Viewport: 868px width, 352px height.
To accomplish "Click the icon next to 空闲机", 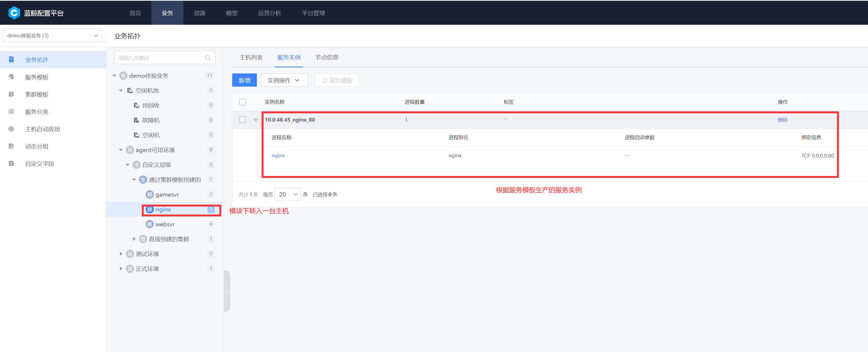I will pyautogui.click(x=137, y=135).
